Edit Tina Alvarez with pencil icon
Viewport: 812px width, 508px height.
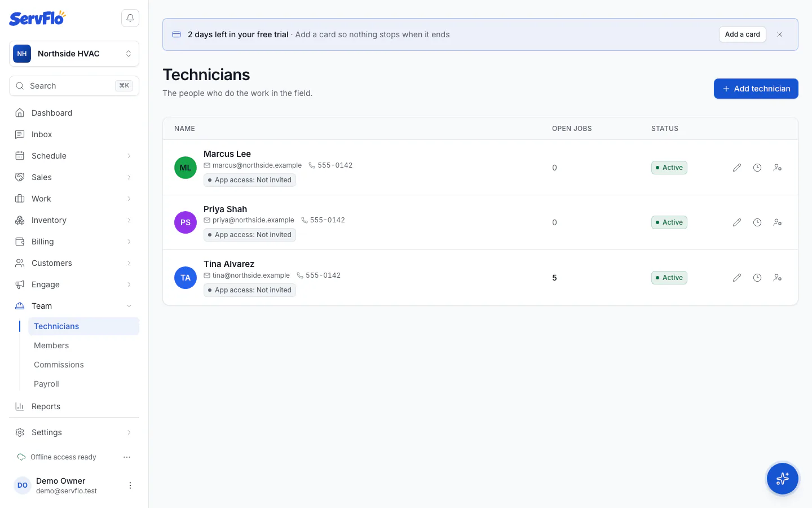point(737,278)
